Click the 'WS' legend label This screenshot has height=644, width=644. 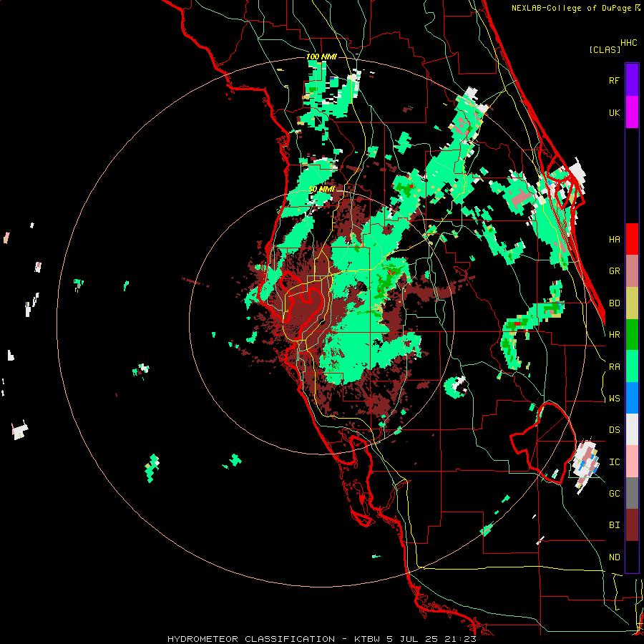coord(614,399)
